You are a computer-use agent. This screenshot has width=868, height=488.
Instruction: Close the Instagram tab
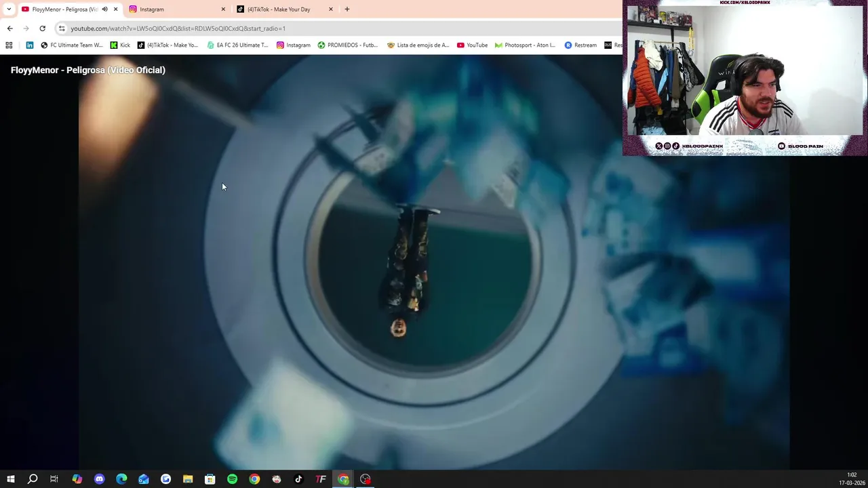(223, 9)
